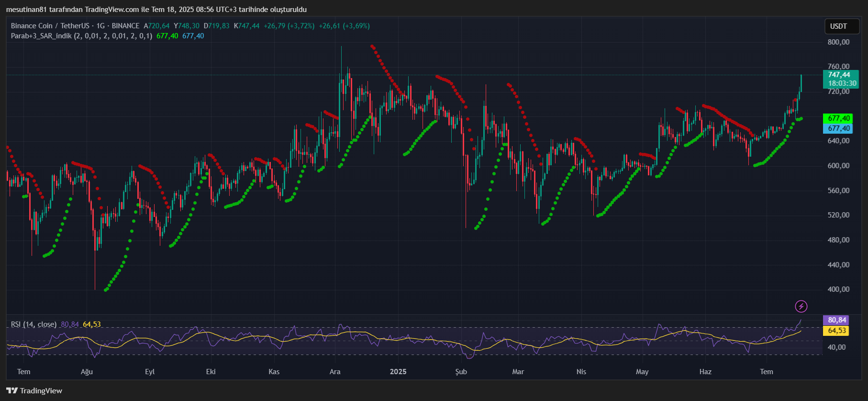Click the 2025 year label on the time axis
The width and height of the screenshot is (868, 401).
pos(398,372)
